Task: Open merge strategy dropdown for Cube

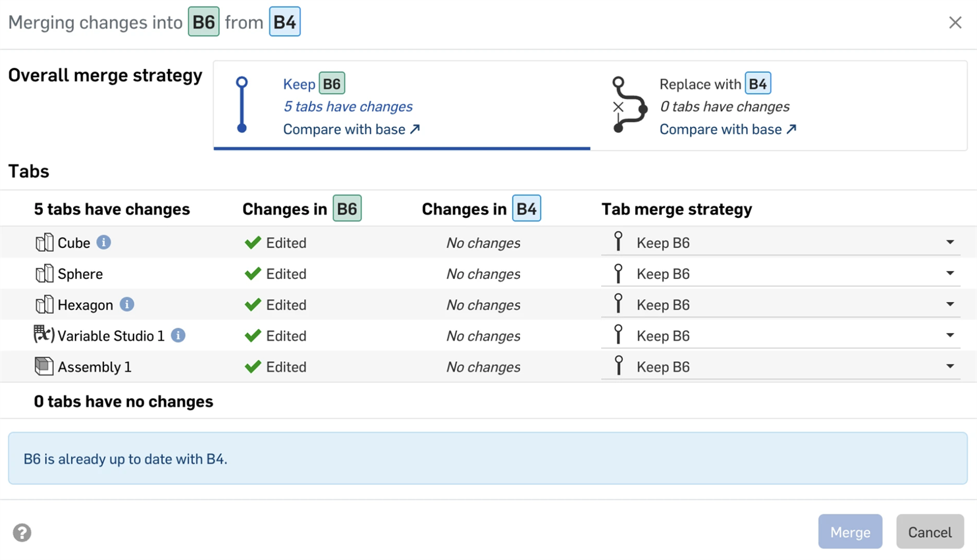Action: click(781, 243)
